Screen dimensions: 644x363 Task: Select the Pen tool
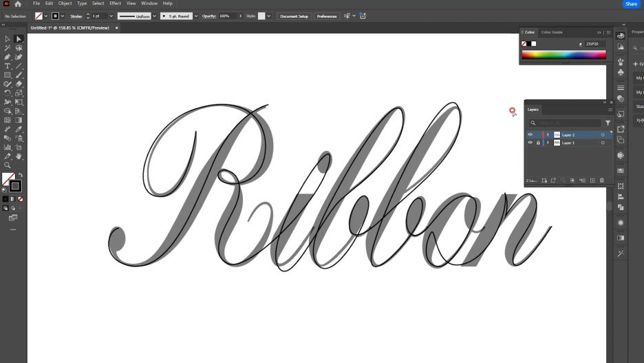click(8, 57)
